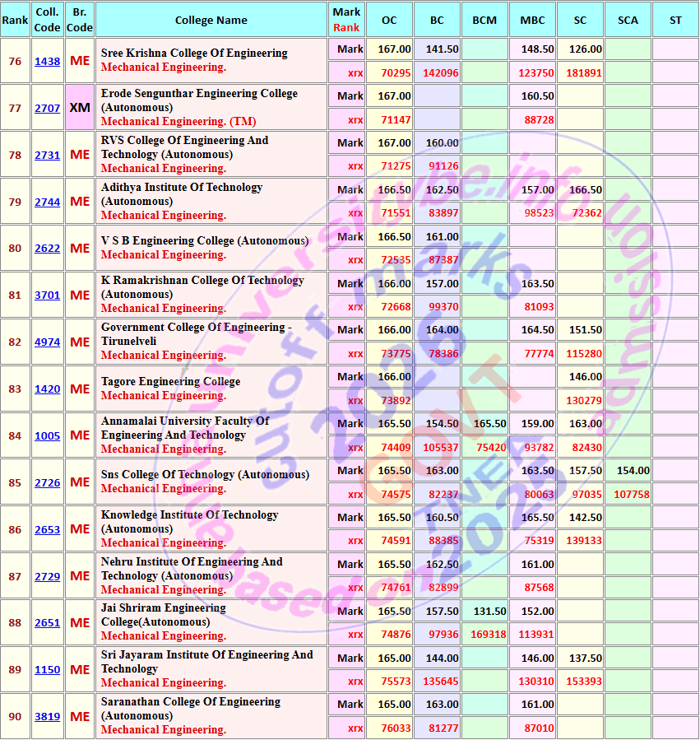Click BC rank value 87387
Viewport: 700px width, 740px height.
coord(443,260)
